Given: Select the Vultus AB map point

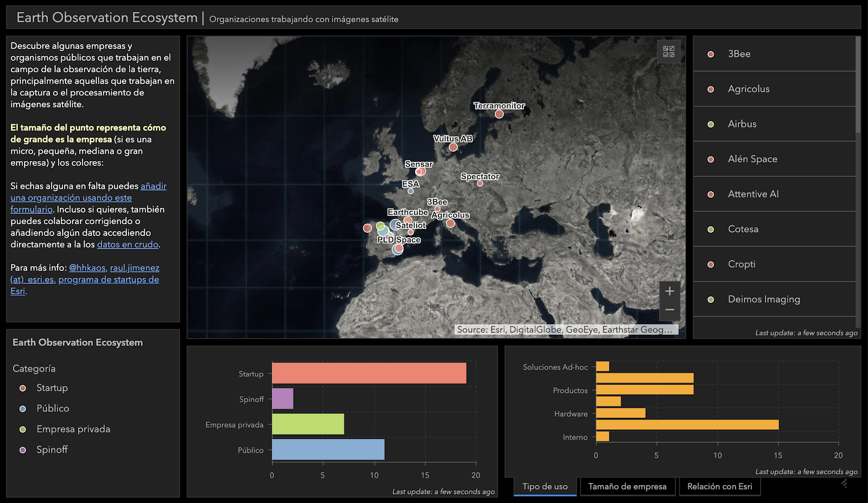Looking at the screenshot, I should (x=453, y=147).
